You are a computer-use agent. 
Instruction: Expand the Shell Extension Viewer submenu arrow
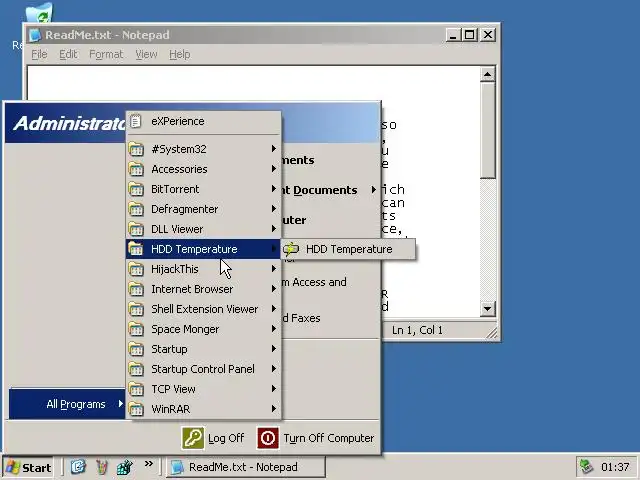274,309
